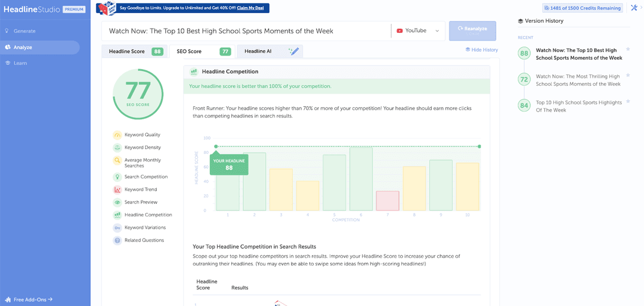Open the Keyword Density icon
Image resolution: width=644 pixels, height=306 pixels.
click(x=117, y=147)
